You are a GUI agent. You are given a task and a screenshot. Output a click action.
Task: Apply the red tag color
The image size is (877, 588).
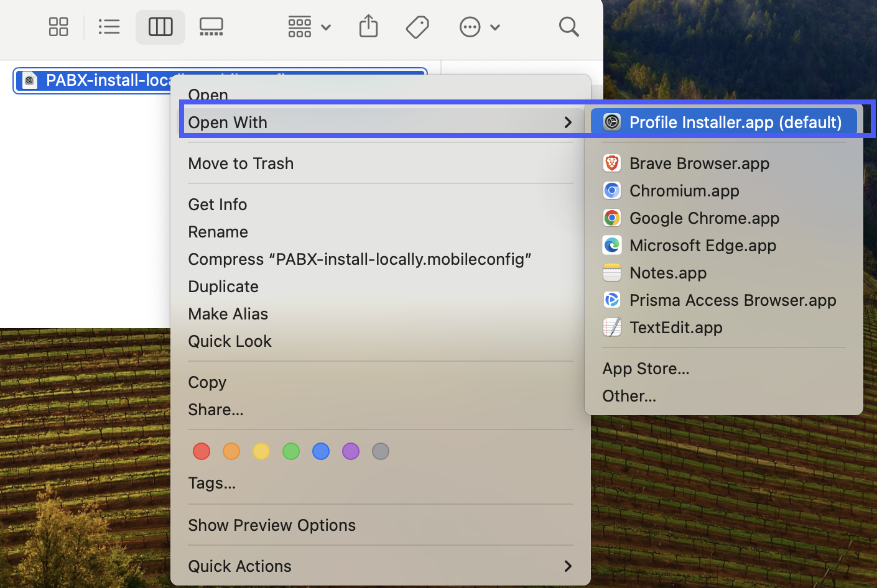click(x=202, y=451)
